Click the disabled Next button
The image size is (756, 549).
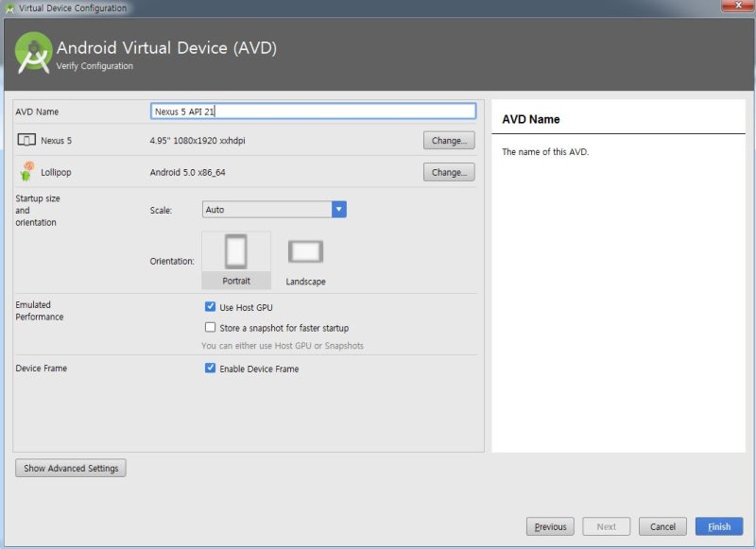click(606, 526)
